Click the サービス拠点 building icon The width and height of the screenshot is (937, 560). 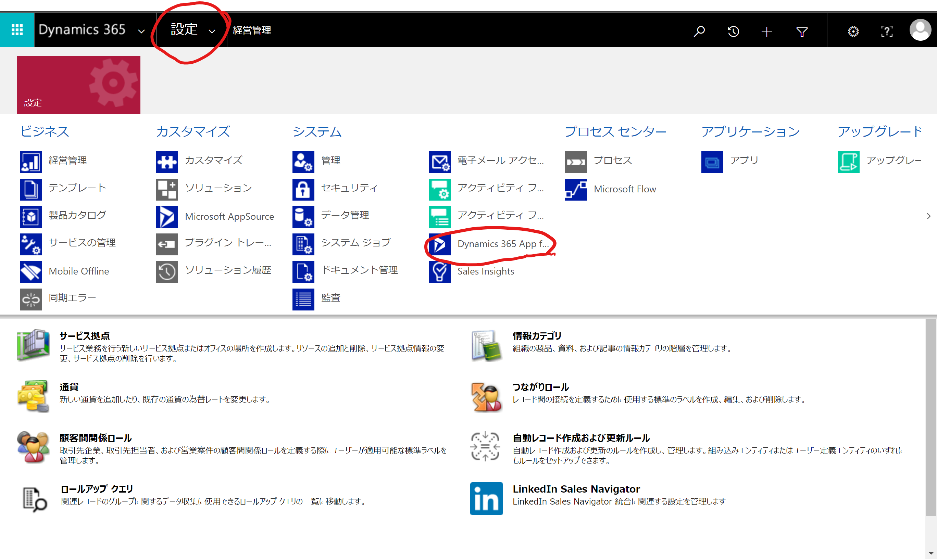coord(33,345)
